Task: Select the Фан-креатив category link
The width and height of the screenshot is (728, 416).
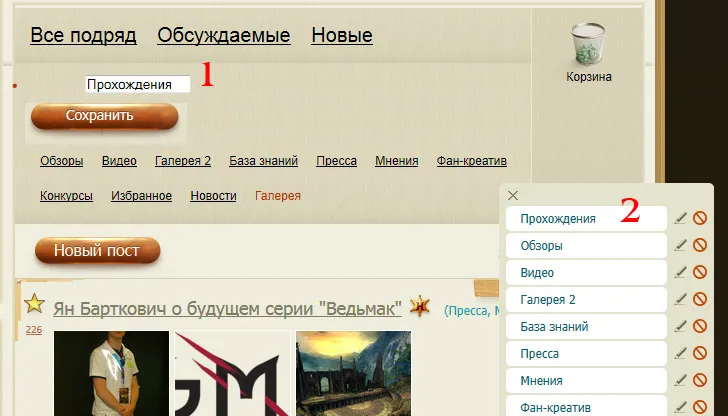Action: tap(472, 161)
